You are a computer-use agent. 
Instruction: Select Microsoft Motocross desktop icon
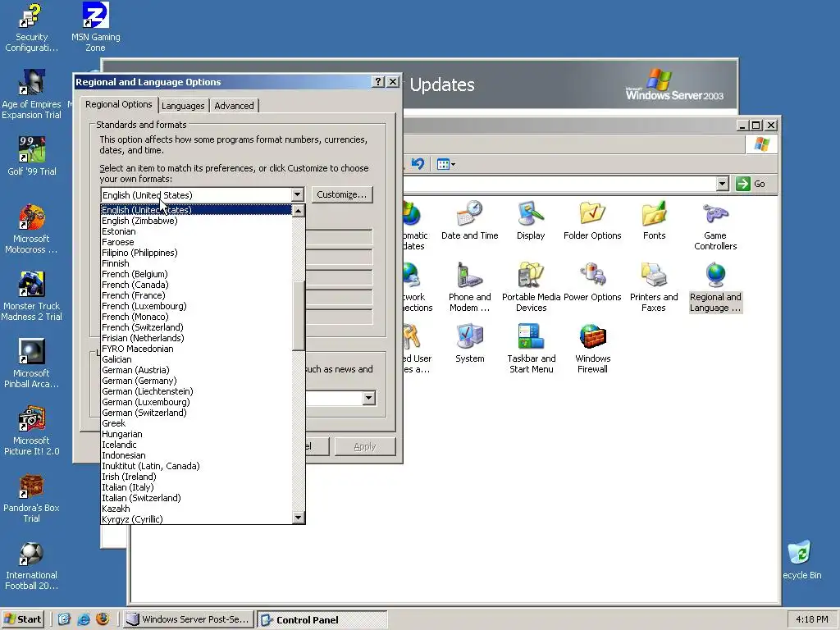click(x=31, y=229)
